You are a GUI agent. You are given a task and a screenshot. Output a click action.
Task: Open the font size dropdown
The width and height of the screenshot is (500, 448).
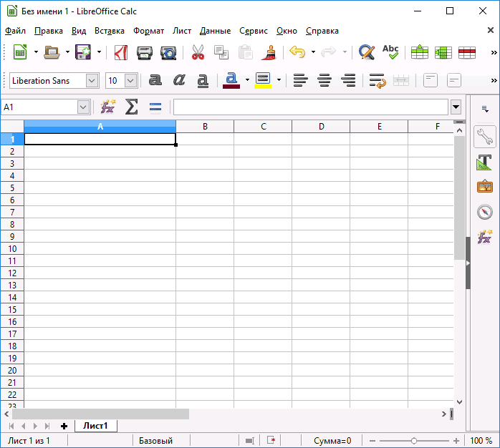pos(131,81)
